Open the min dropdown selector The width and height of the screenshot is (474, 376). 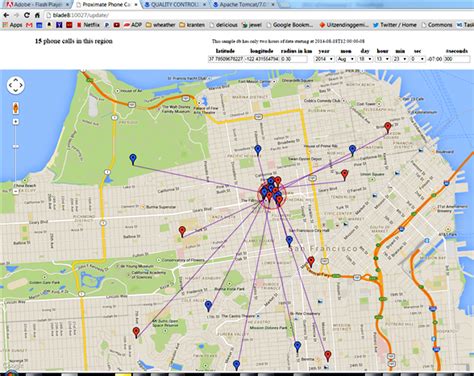[x=400, y=59]
